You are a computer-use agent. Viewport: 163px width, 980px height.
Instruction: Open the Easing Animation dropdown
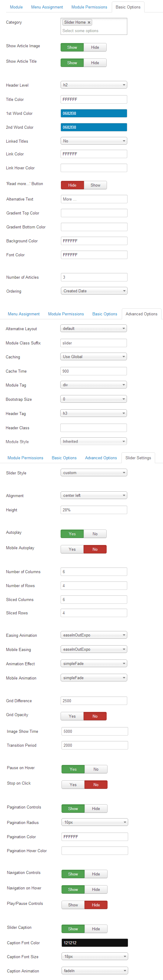[x=94, y=635]
